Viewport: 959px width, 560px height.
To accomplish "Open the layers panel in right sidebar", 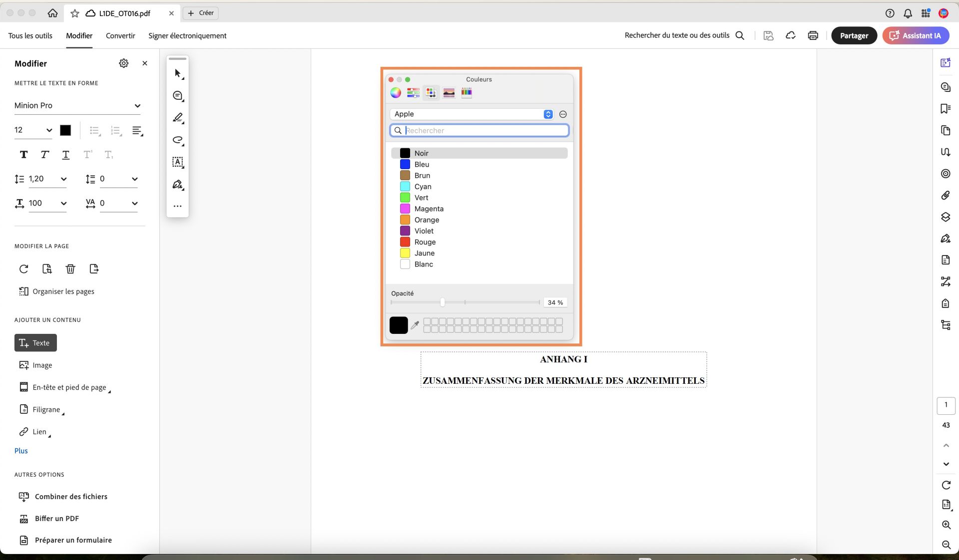I will click(946, 217).
